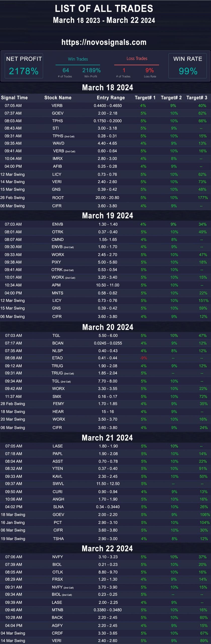Select the PCT 16 Jan Swing row
This screenshot has height=644, width=211.
105,522
